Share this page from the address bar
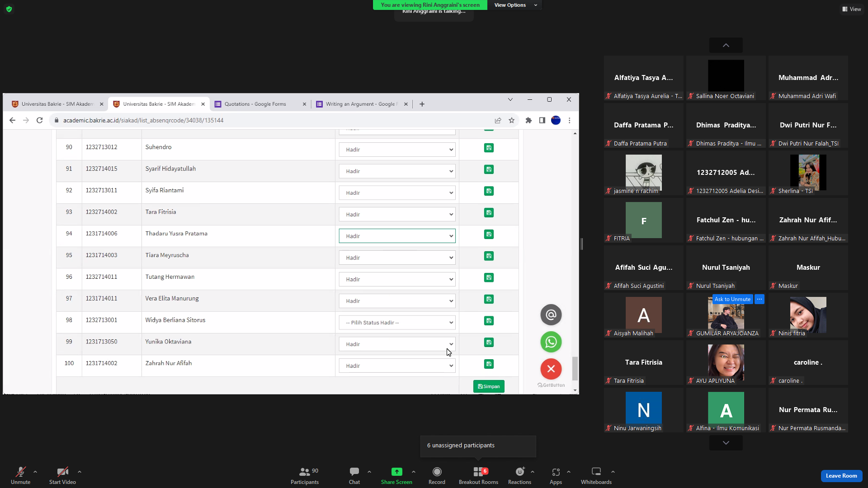This screenshot has width=868, height=488. point(498,120)
